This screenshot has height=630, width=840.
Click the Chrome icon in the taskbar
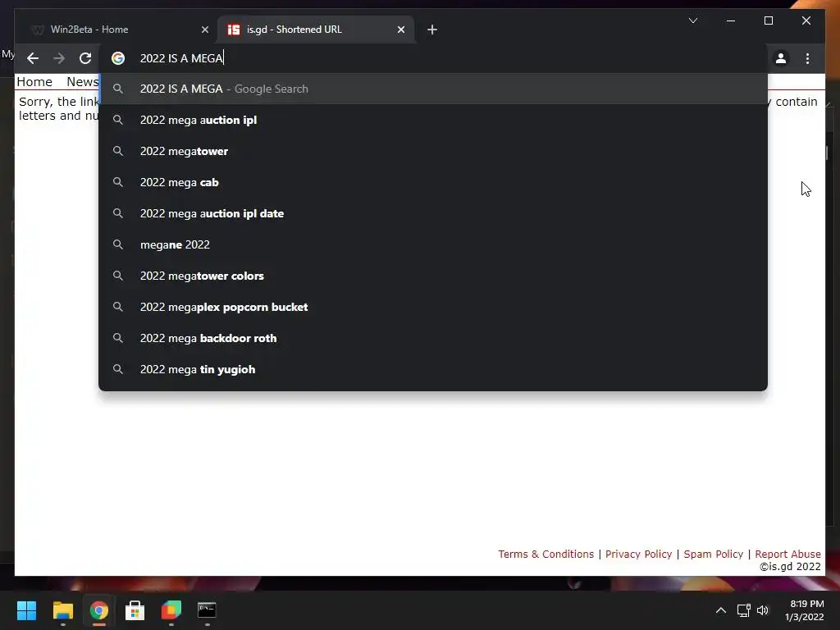98,610
